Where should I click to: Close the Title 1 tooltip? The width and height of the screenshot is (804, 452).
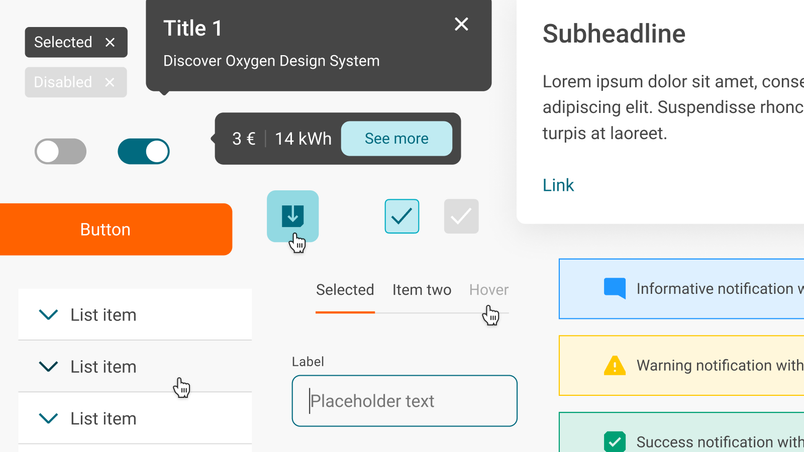pyautogui.click(x=461, y=24)
